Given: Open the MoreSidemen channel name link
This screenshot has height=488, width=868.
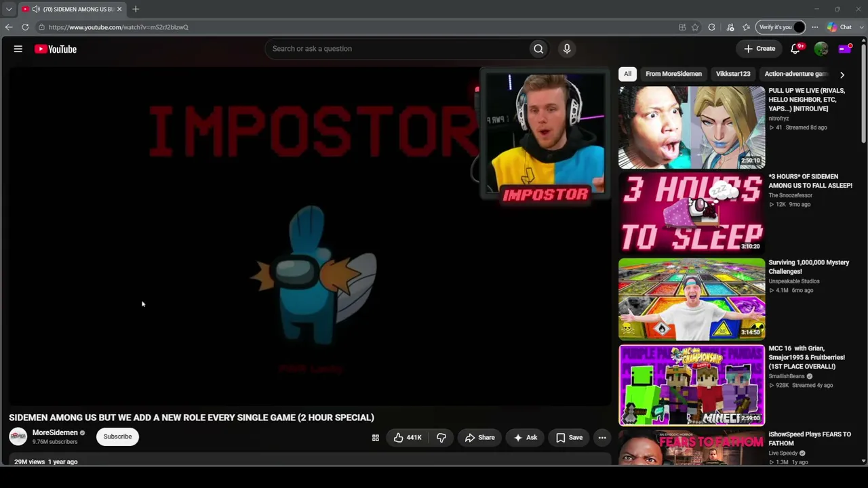Looking at the screenshot, I should (55, 432).
